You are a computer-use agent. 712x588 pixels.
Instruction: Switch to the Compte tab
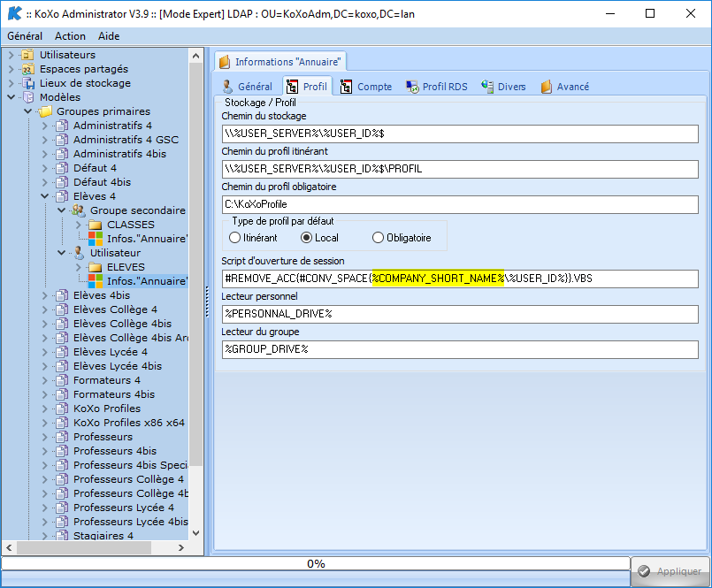[366, 87]
